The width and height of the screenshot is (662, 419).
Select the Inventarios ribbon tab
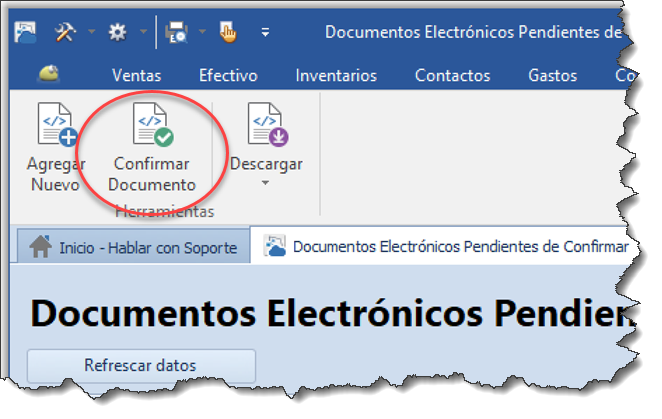click(336, 76)
